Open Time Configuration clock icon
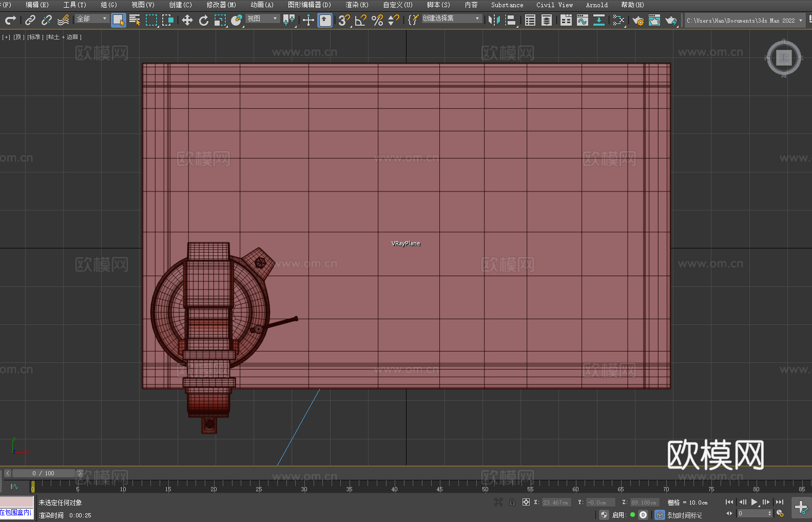The width and height of the screenshot is (812, 522). pyautogui.click(x=780, y=513)
